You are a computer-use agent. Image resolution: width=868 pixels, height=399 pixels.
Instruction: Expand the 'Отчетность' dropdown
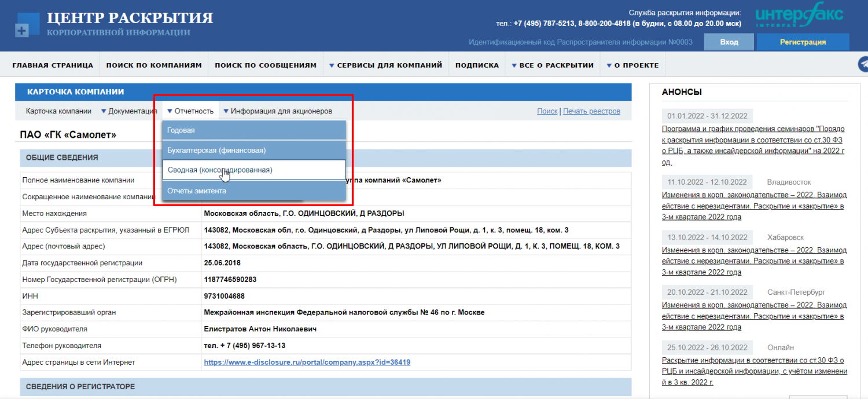tap(190, 111)
